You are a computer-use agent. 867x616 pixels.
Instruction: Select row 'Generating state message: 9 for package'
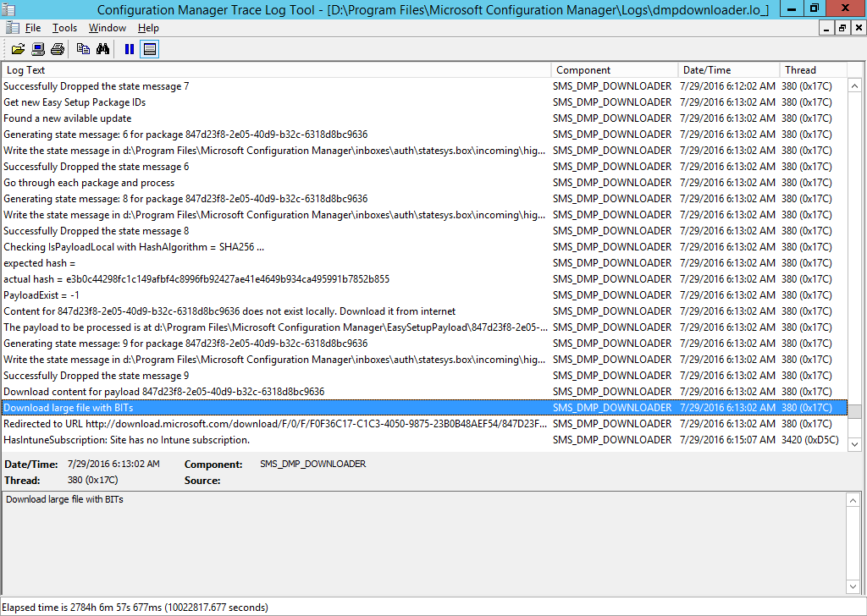[x=424, y=343]
